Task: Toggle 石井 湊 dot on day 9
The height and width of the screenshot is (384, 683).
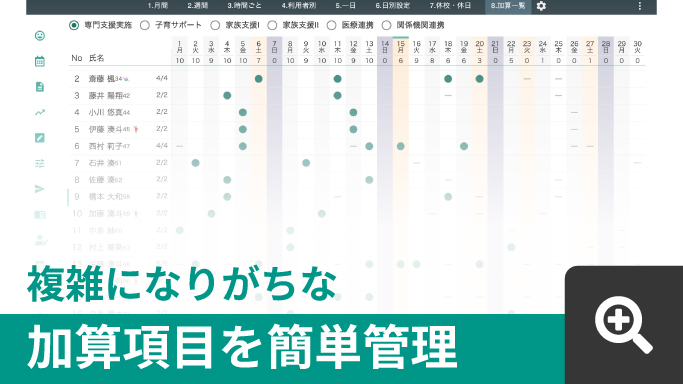Action: pyautogui.click(x=306, y=163)
